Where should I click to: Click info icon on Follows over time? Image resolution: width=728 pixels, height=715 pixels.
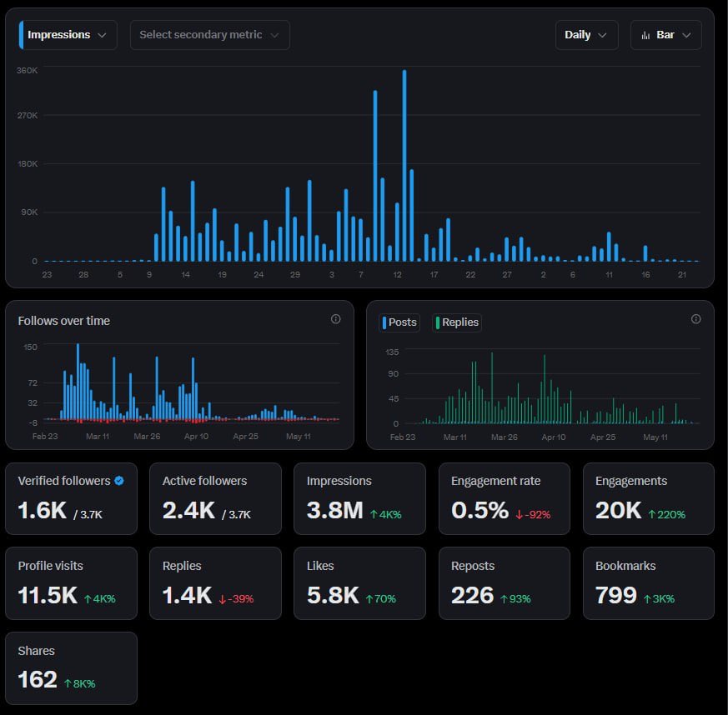(x=336, y=319)
